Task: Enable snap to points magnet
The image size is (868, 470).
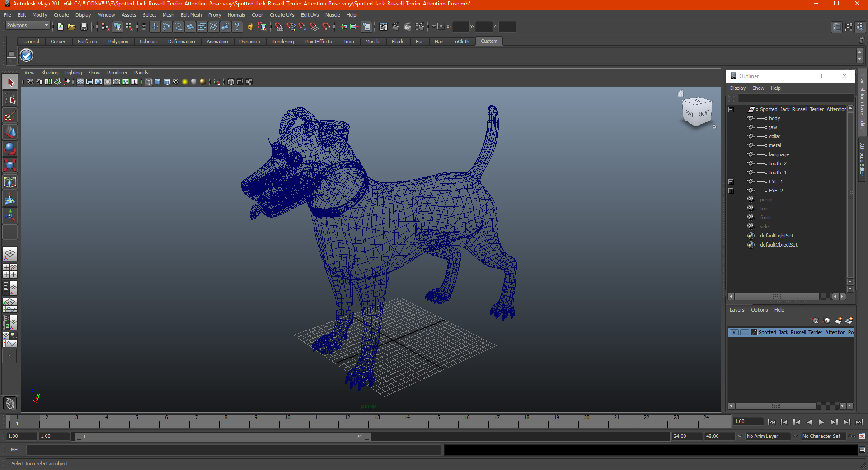Action: 303,27
